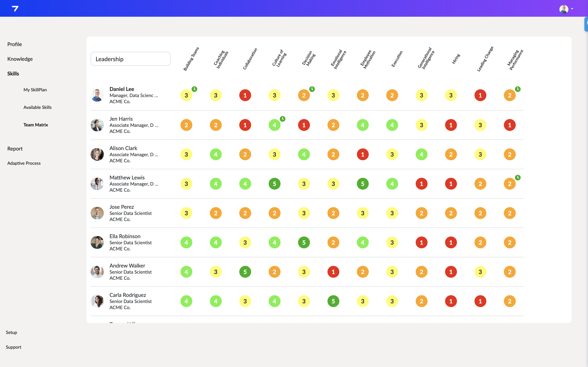This screenshot has width=588, height=367.
Task: Click clock icon on Daniel Lee's Managing Performance score
Action: coord(518,89)
